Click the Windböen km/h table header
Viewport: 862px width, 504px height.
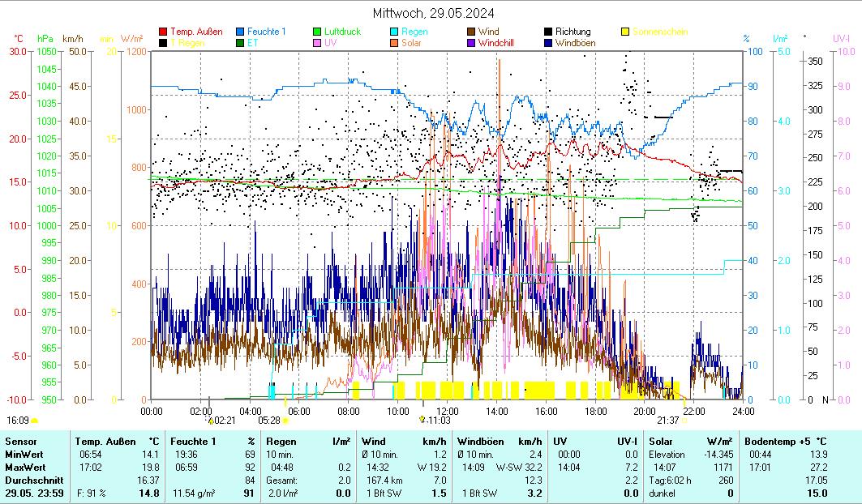(498, 442)
